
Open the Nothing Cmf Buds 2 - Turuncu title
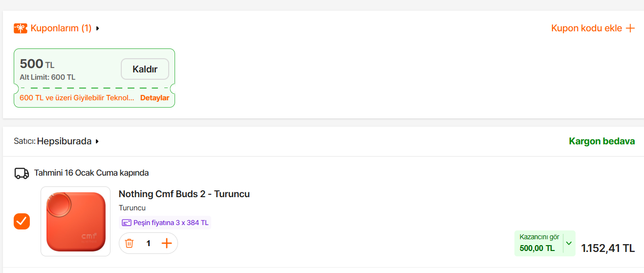point(184,194)
